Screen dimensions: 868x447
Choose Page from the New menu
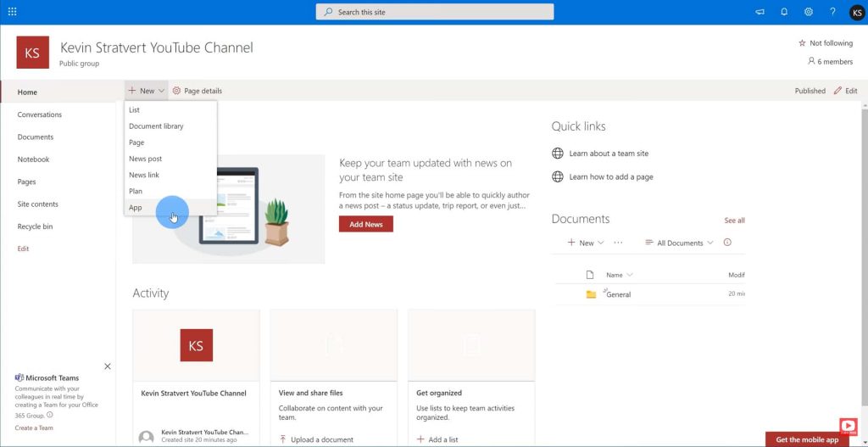click(x=170, y=142)
